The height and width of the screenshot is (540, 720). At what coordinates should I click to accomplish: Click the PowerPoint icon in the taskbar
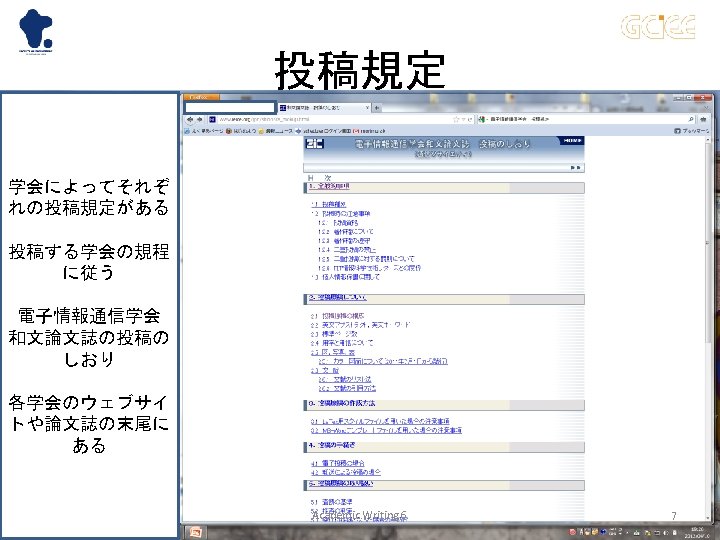(195, 532)
